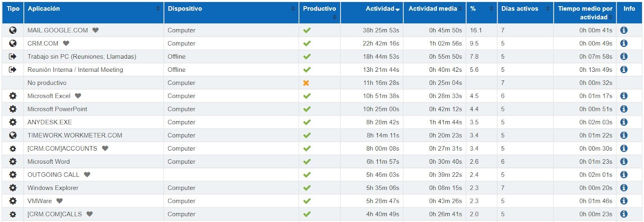This screenshot has height=222, width=644.
Task: Click info icon for VMWare row
Action: (x=624, y=201)
